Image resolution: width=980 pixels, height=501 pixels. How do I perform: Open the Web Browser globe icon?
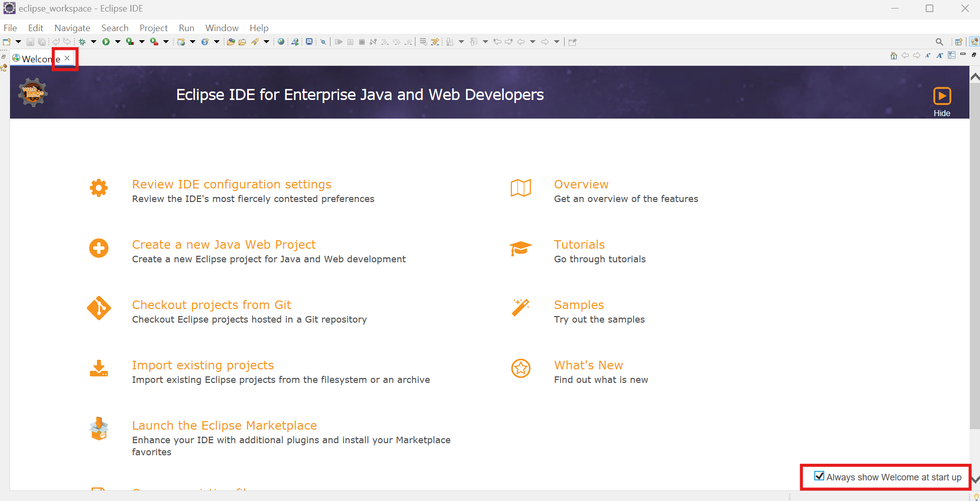click(281, 42)
